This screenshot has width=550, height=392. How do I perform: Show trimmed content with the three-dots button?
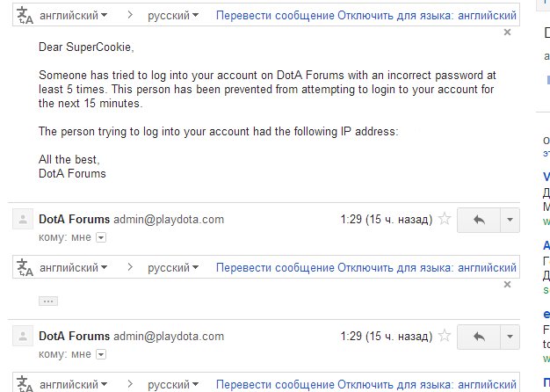pos(48,301)
